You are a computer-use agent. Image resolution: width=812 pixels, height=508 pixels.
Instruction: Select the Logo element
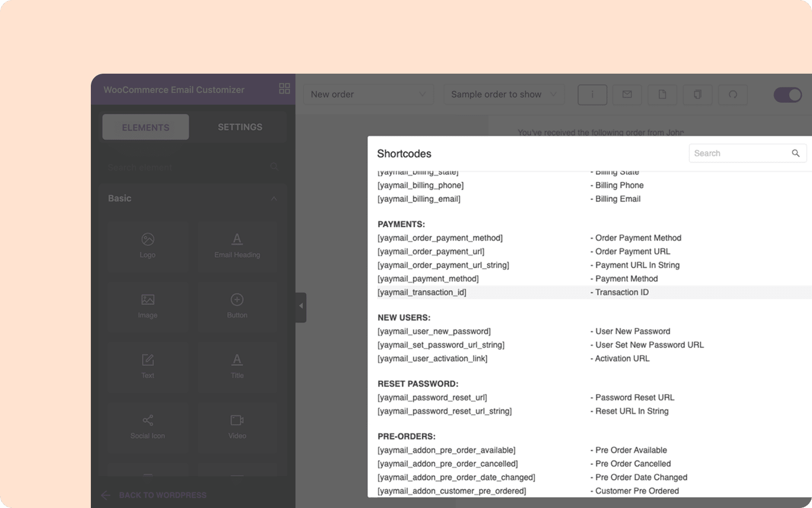[148, 246]
